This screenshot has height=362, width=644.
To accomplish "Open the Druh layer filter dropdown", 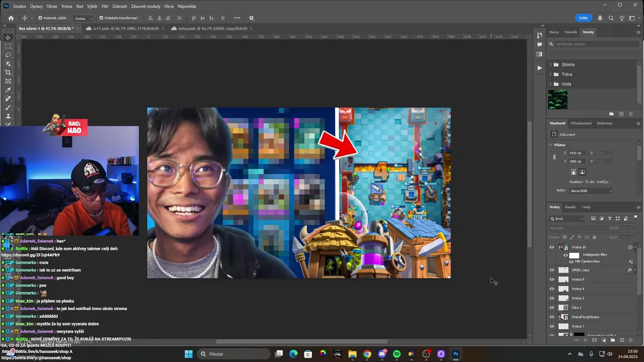I will (x=568, y=219).
